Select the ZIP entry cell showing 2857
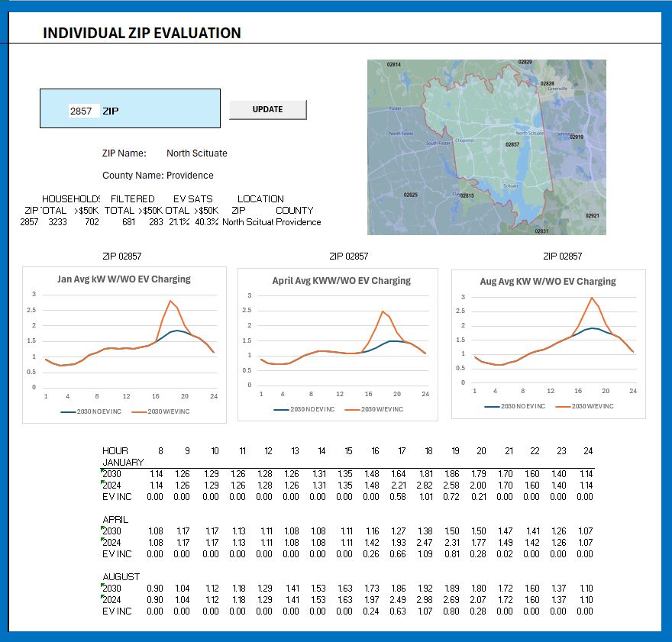Image resolution: width=672 pixels, height=642 pixels. tap(83, 111)
